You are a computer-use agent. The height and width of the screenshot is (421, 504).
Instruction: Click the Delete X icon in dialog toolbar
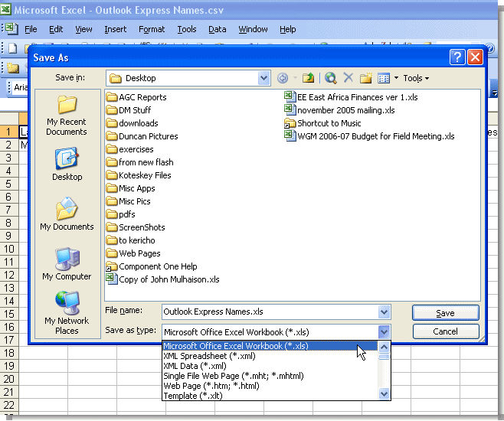pyautogui.click(x=348, y=78)
